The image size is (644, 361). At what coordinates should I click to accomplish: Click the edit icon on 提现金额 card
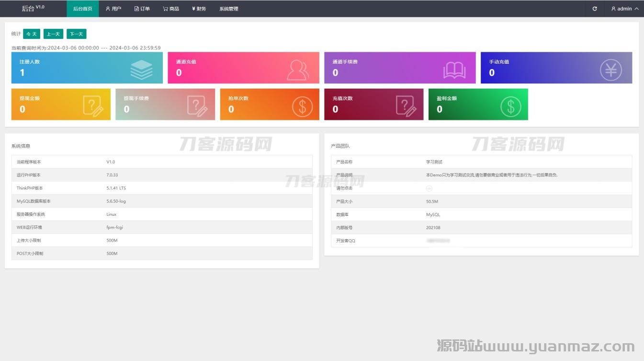(x=93, y=106)
